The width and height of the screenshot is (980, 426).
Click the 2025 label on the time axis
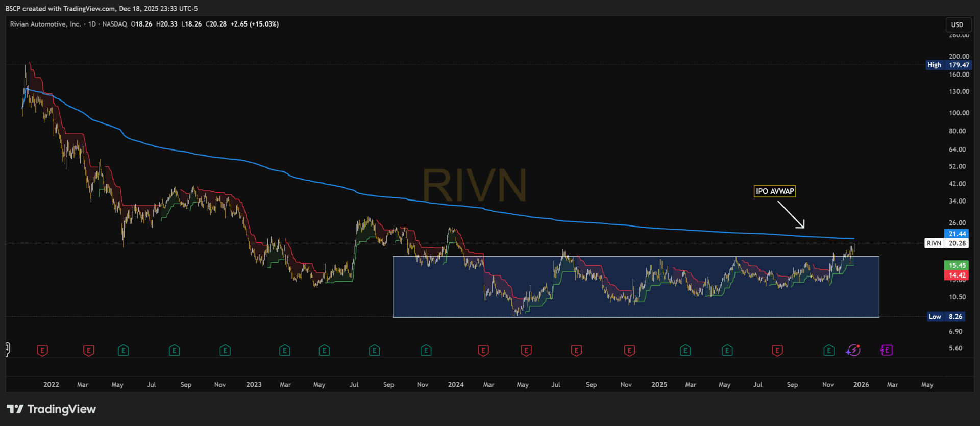pyautogui.click(x=659, y=385)
